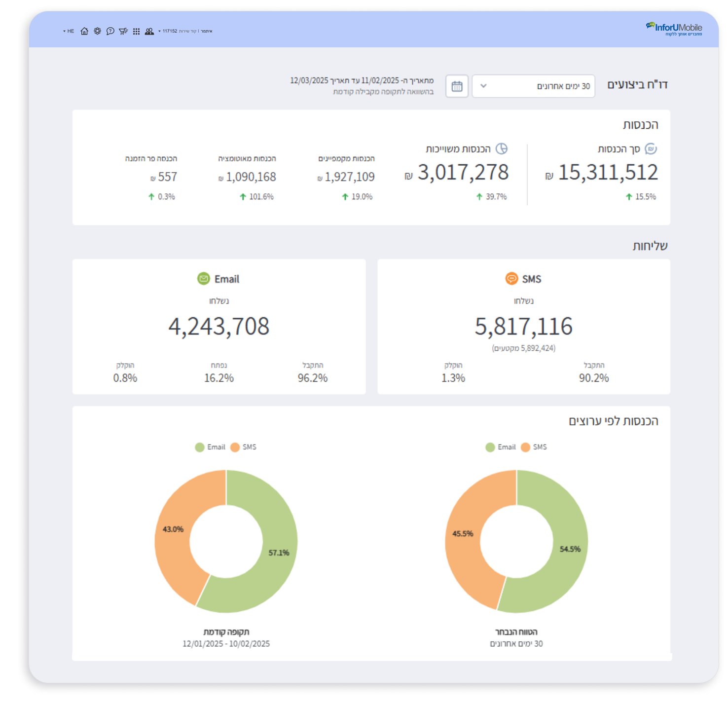Open the calendar date picker icon
This screenshot has width=728, height=702.
coord(457,86)
